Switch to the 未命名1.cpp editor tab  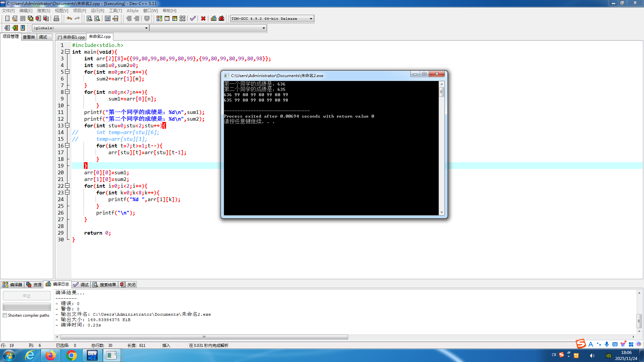(71, 37)
